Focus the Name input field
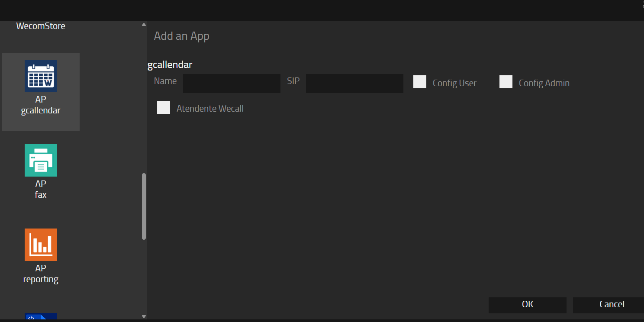The width and height of the screenshot is (644, 322). point(232,84)
